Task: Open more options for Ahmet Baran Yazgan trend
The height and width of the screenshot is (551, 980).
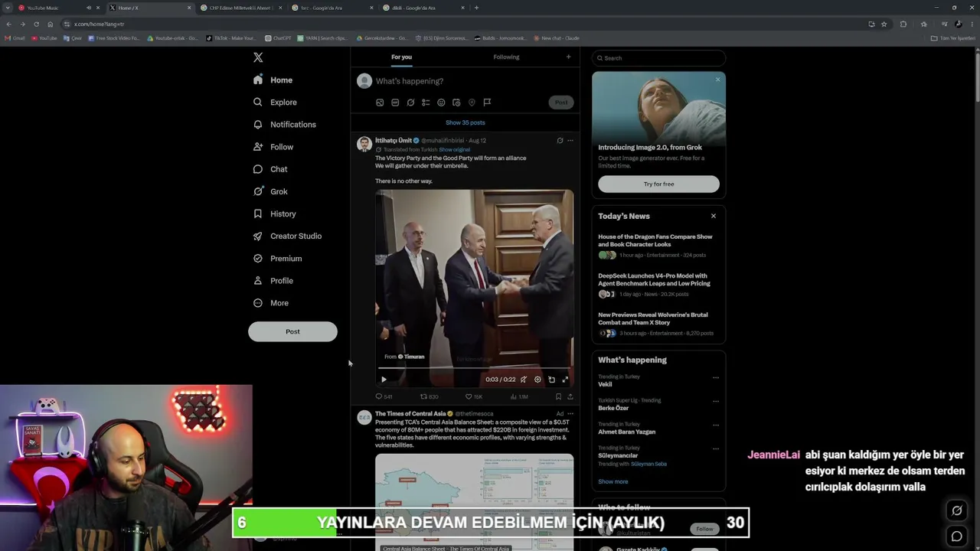Action: [716, 425]
